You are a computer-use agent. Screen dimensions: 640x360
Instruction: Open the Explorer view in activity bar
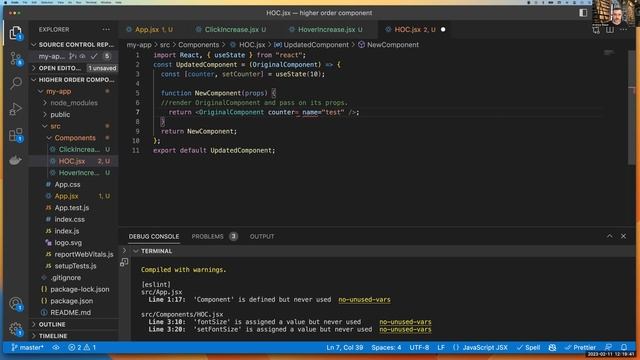pos(16,33)
